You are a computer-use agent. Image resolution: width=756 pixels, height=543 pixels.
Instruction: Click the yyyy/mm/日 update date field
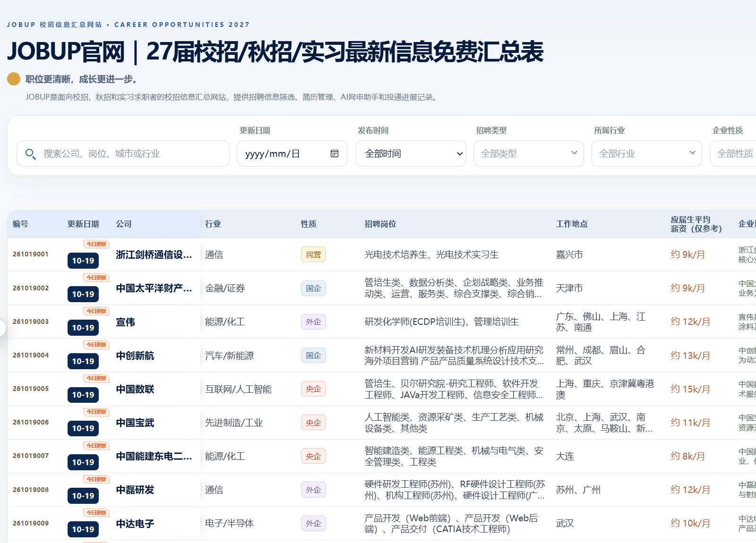[x=292, y=153]
